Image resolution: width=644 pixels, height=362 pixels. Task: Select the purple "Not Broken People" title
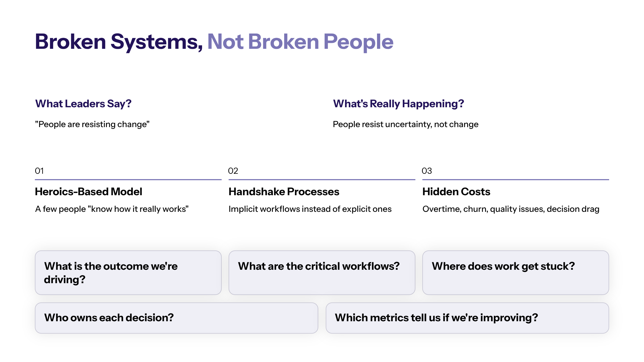300,42
